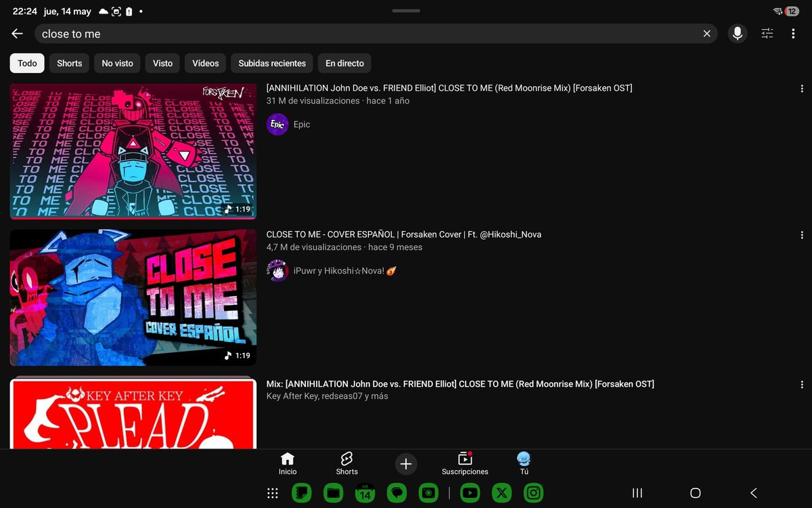
Task: Open YouTube icon in taskbar
Action: pyautogui.click(x=470, y=493)
